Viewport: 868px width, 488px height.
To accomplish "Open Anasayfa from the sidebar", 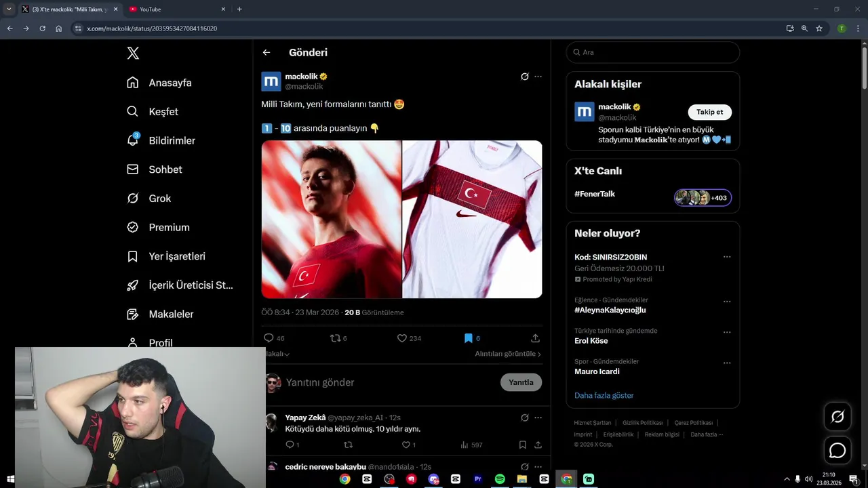I will [x=159, y=83].
